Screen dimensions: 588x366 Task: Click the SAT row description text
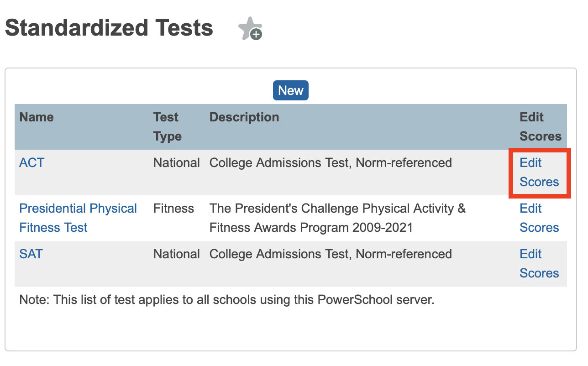(x=331, y=254)
